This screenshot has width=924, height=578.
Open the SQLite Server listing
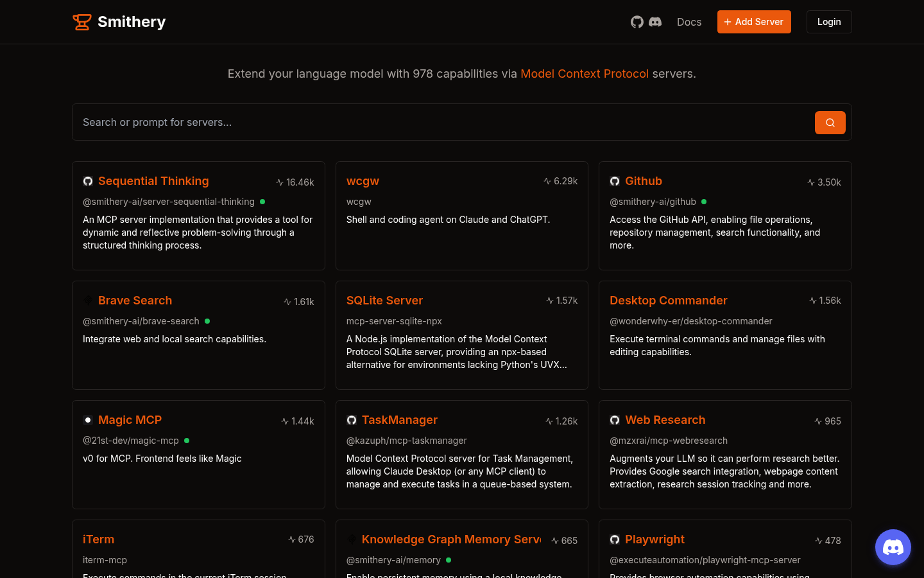pos(384,301)
